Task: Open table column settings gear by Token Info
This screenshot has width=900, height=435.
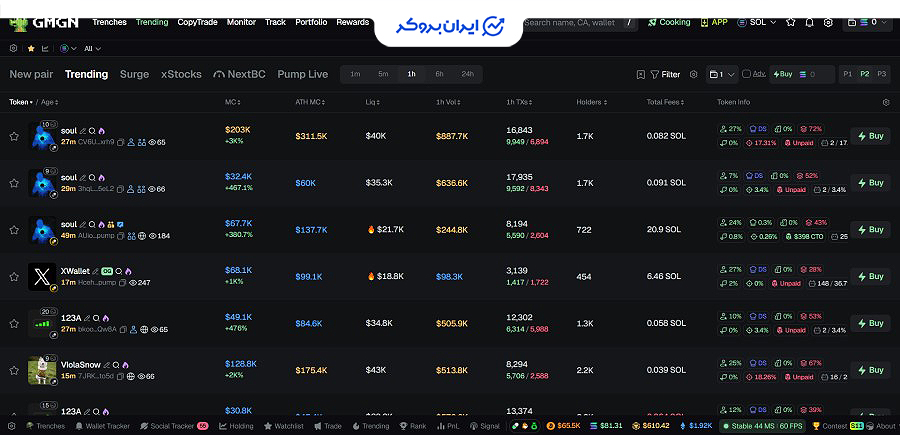Action: click(886, 102)
